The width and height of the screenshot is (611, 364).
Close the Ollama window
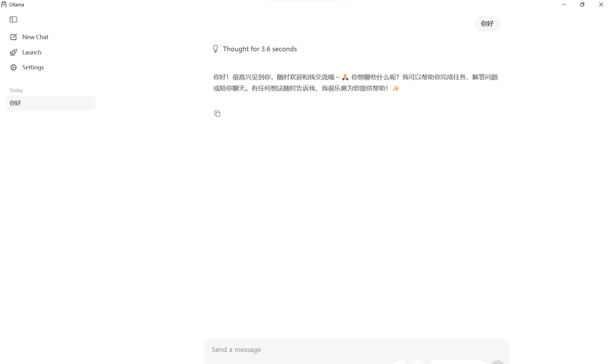click(x=601, y=4)
